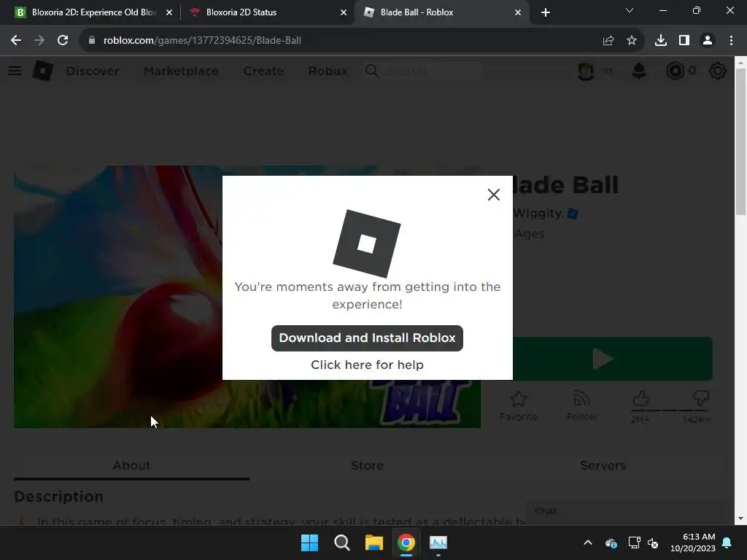
Task: Open a new browser tab
Action: 546,12
